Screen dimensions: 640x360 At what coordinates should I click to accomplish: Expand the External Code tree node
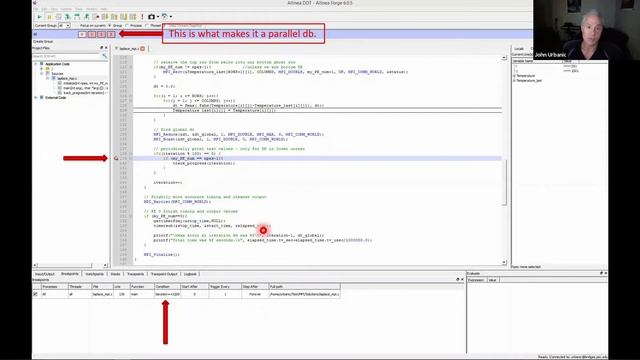36,98
